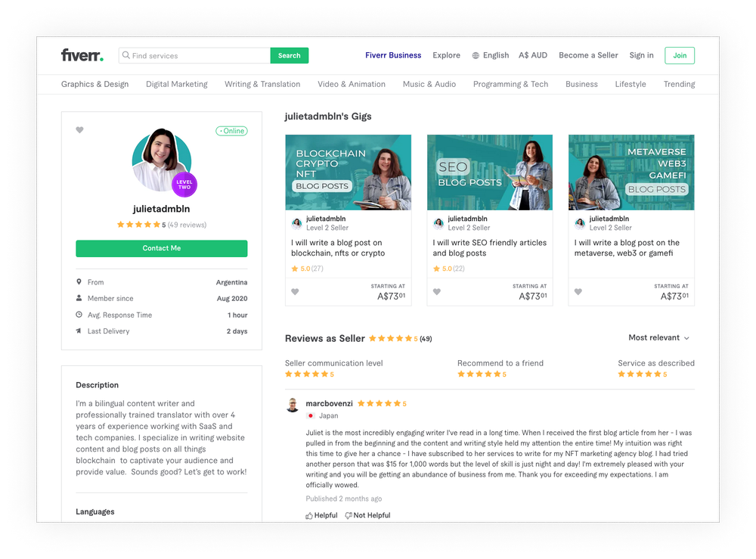Open the Most relevant sort dropdown
The height and width of the screenshot is (559, 756).
658,338
